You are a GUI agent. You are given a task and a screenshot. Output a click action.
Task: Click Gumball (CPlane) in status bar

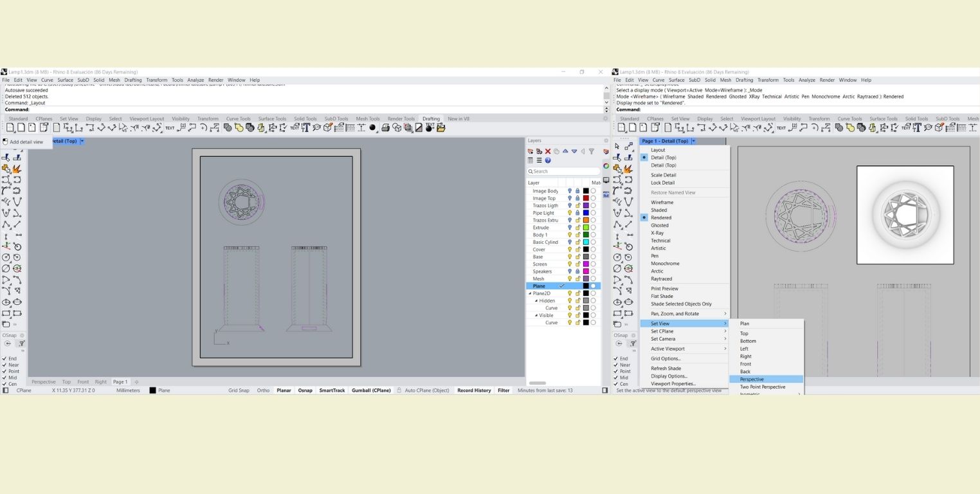click(371, 390)
